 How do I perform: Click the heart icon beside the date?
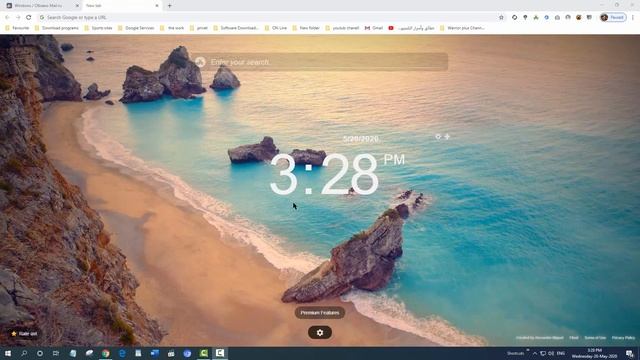tap(438, 137)
